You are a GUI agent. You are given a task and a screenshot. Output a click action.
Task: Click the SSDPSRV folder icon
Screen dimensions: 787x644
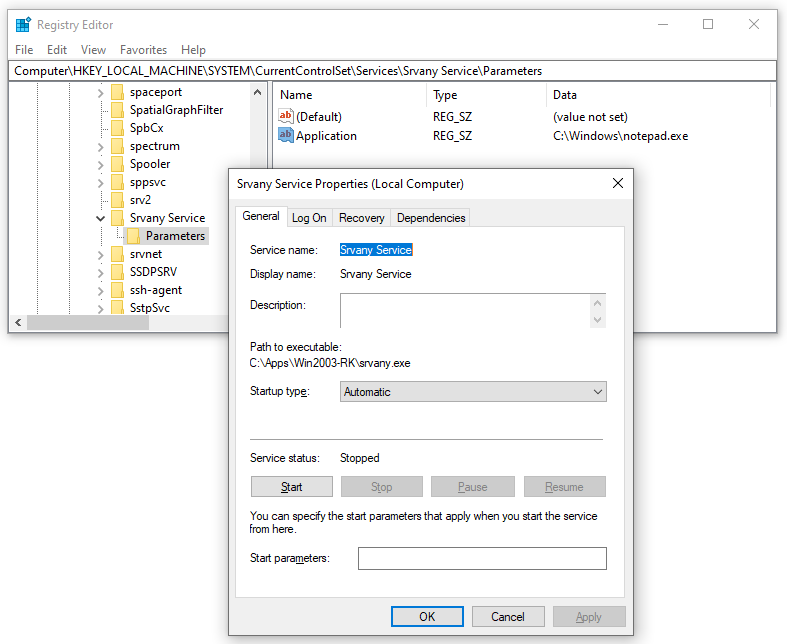point(117,272)
